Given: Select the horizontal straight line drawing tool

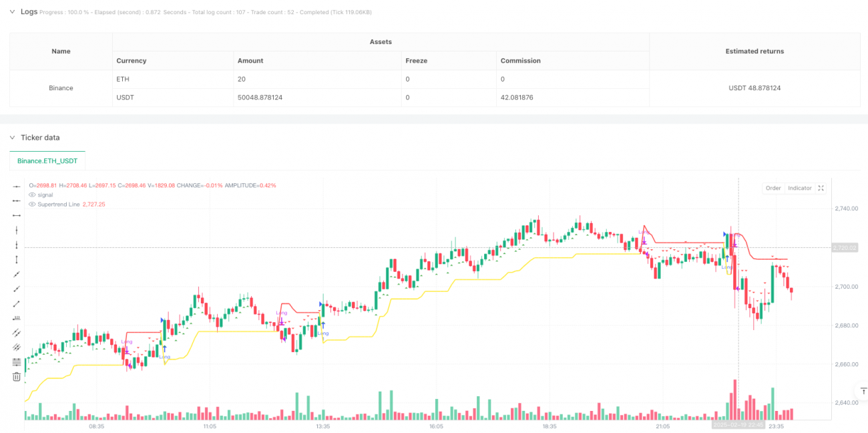Looking at the screenshot, I should click(17, 186).
